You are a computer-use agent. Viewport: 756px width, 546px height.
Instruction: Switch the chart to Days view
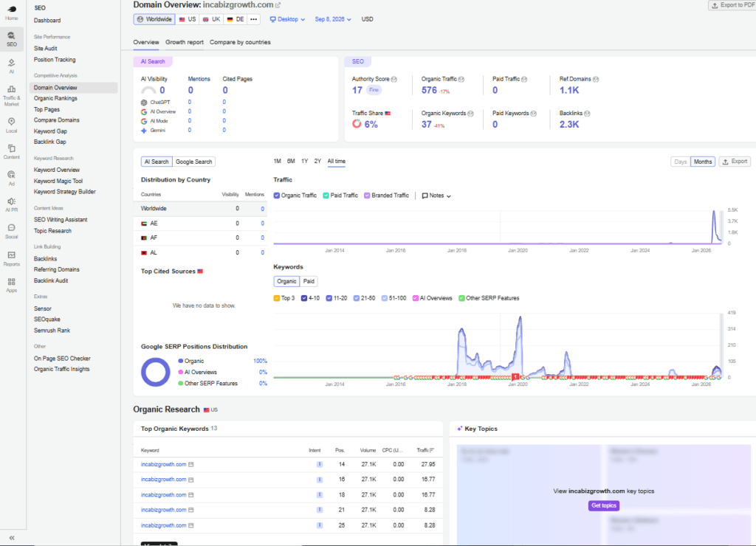[x=680, y=162]
